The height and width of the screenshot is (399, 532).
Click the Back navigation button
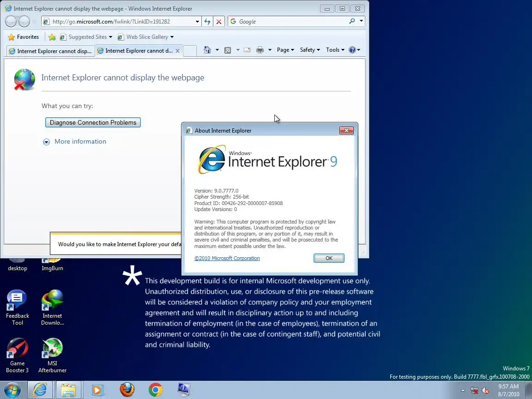11,21
